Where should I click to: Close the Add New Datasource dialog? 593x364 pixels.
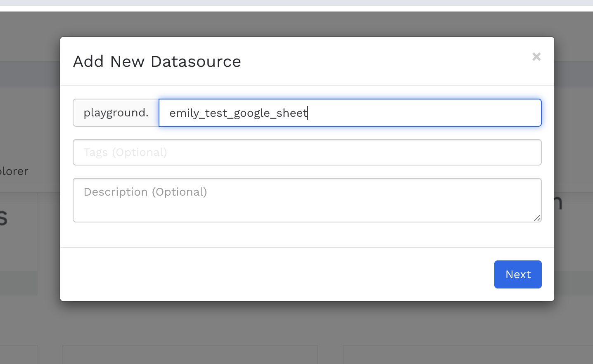pos(536,57)
